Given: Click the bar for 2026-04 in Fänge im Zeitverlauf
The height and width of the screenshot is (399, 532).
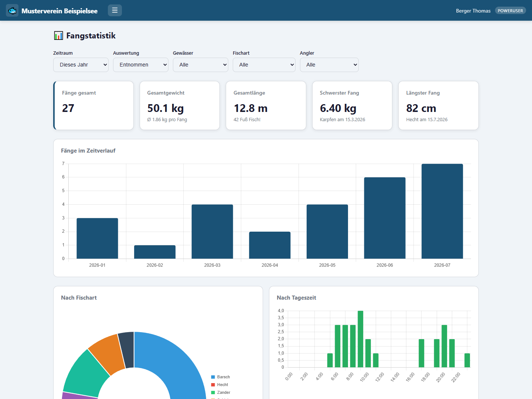Looking at the screenshot, I should pyautogui.click(x=270, y=245).
